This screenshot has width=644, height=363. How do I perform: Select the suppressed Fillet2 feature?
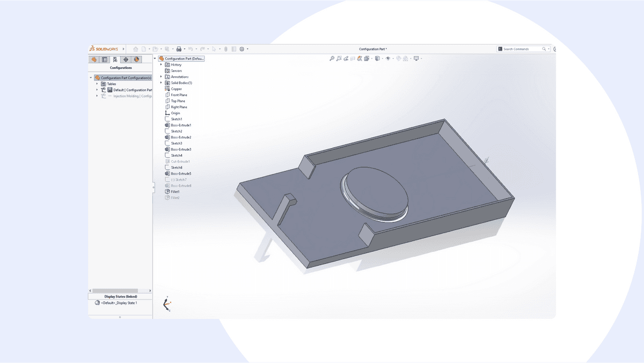(x=172, y=198)
